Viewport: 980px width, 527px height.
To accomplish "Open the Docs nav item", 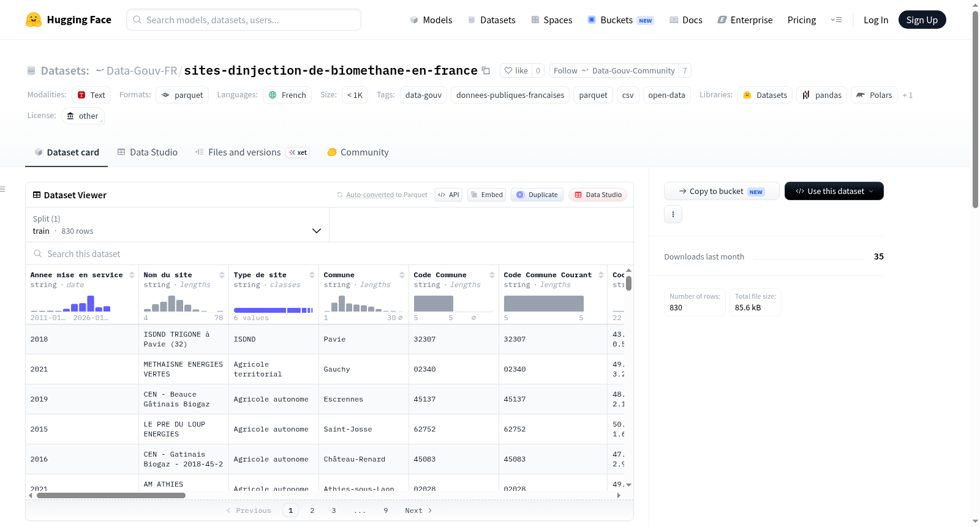I will click(685, 20).
